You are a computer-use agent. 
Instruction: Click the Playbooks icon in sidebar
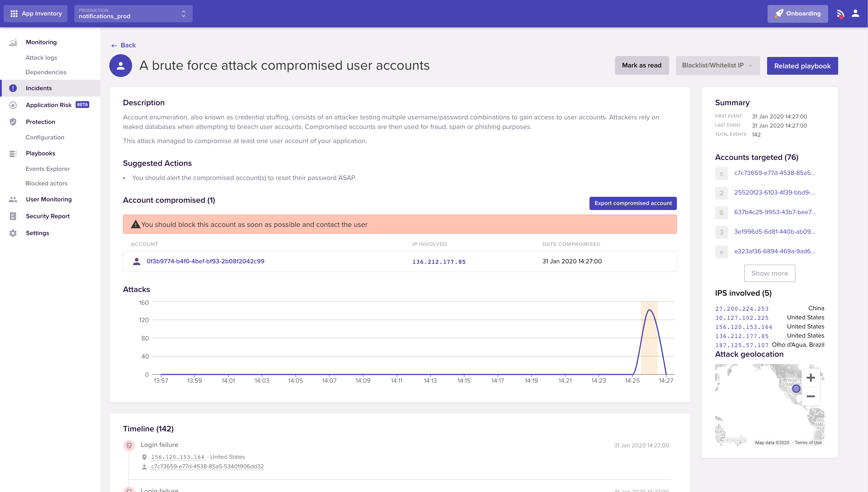pyautogui.click(x=13, y=154)
